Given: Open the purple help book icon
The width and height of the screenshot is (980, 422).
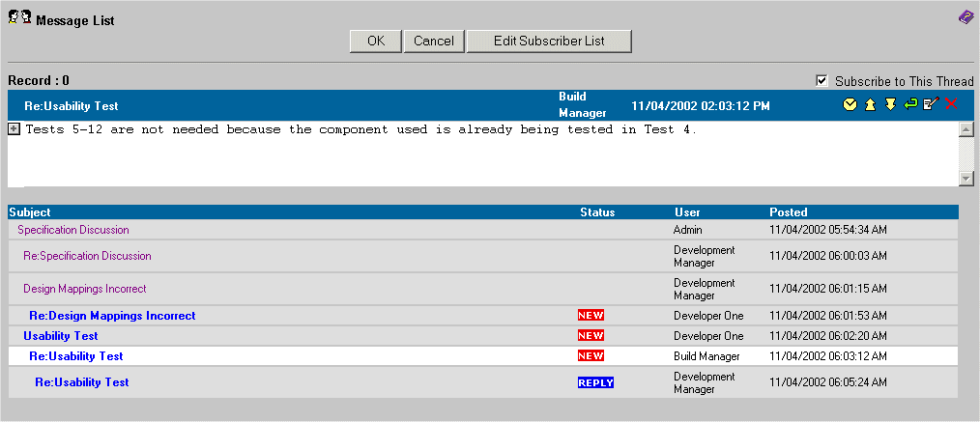Looking at the screenshot, I should [965, 16].
